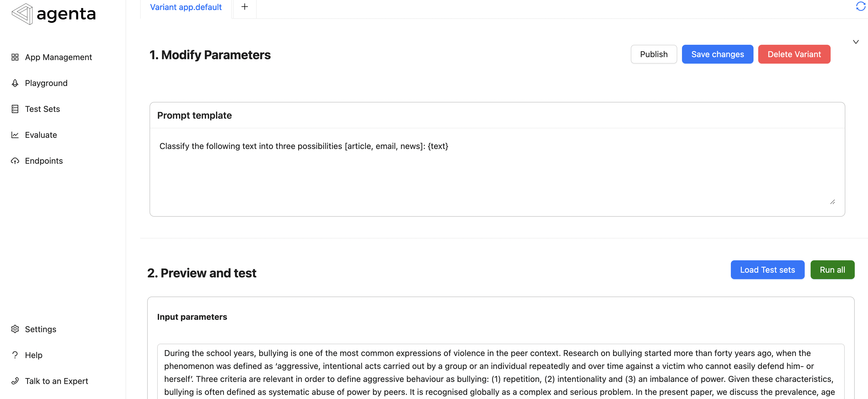Load Test sets for preview

768,269
